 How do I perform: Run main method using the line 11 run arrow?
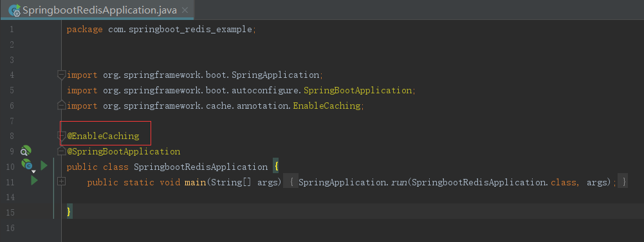(x=35, y=181)
